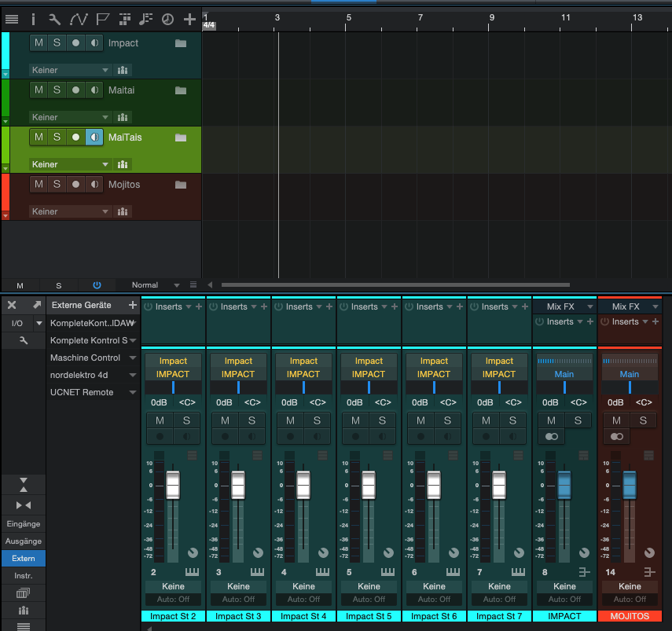
Task: Open the Maschine Control device dropdown
Action: [133, 358]
